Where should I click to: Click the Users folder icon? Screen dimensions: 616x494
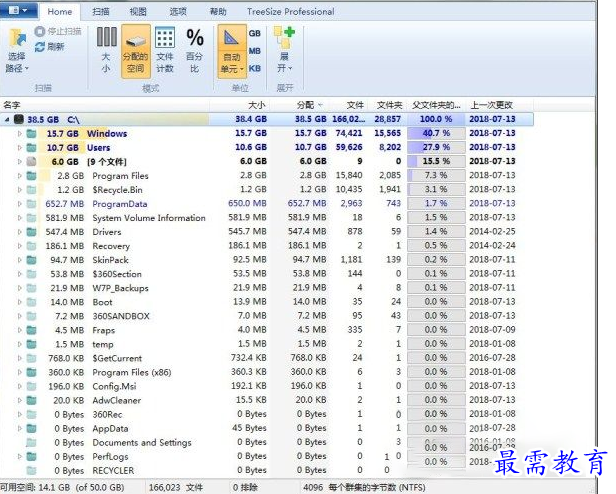(31, 148)
